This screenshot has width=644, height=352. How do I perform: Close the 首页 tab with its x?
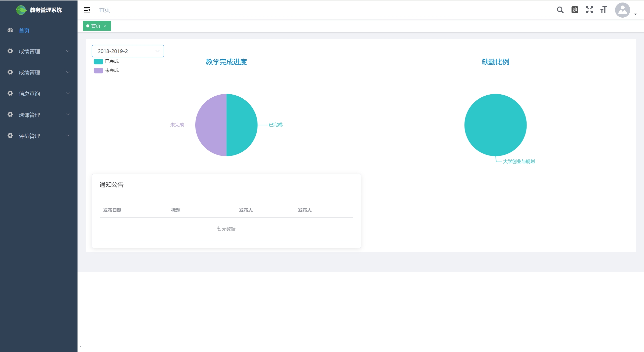(x=105, y=26)
